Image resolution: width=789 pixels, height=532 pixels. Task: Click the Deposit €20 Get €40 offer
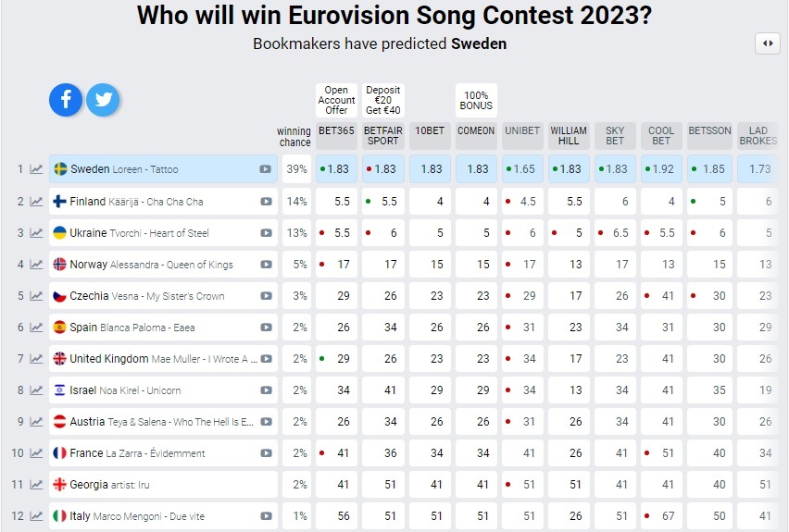(x=382, y=101)
